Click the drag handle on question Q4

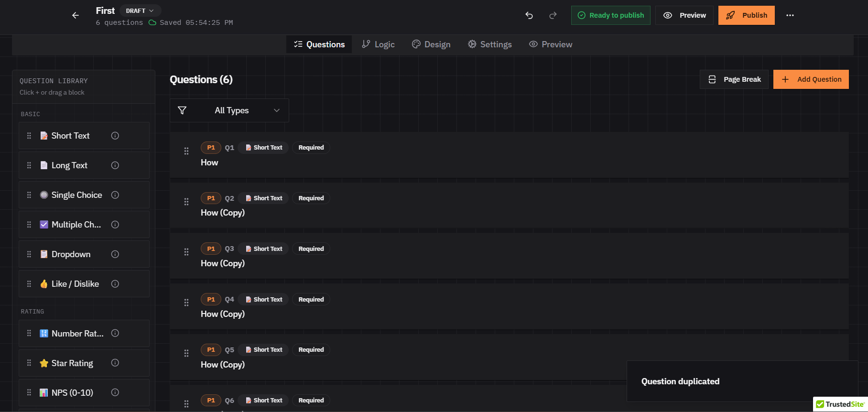click(x=186, y=303)
